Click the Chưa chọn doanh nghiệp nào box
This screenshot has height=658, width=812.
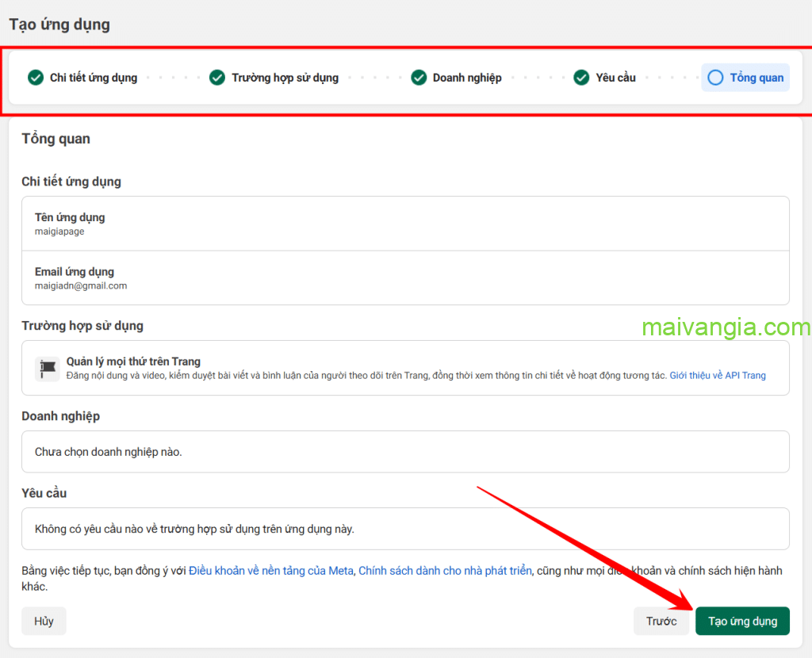[405, 452]
